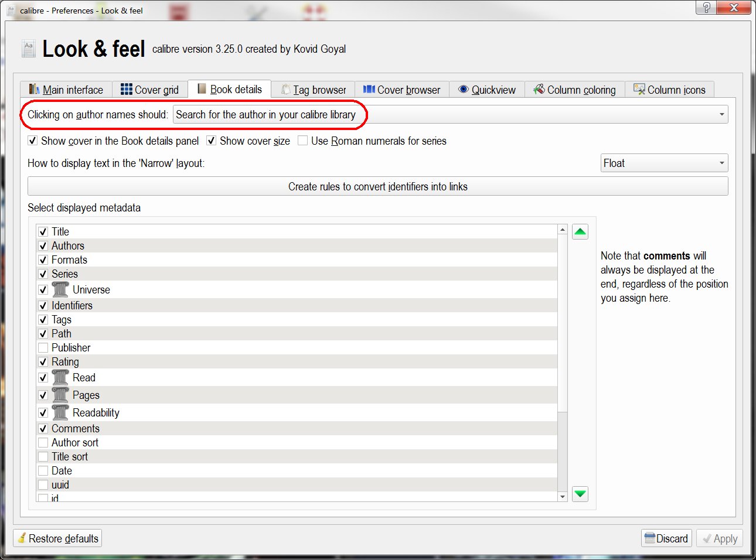
Task: Open the author name click action dropdown
Action: pos(450,114)
